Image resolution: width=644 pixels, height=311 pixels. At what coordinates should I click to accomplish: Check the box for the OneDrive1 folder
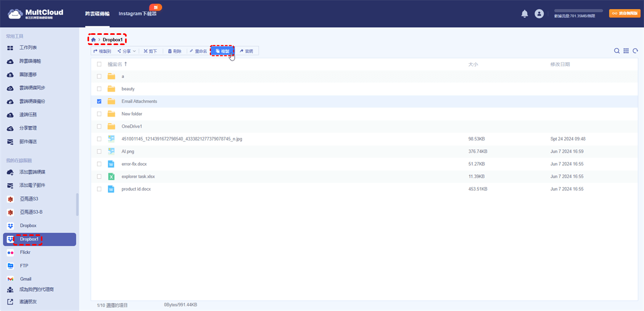click(99, 127)
